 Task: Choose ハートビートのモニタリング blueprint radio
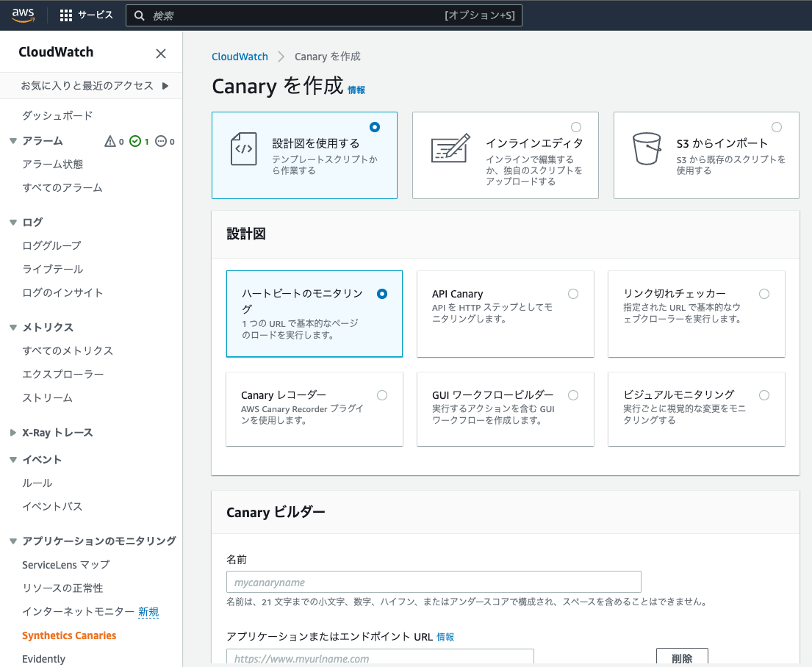click(x=382, y=294)
